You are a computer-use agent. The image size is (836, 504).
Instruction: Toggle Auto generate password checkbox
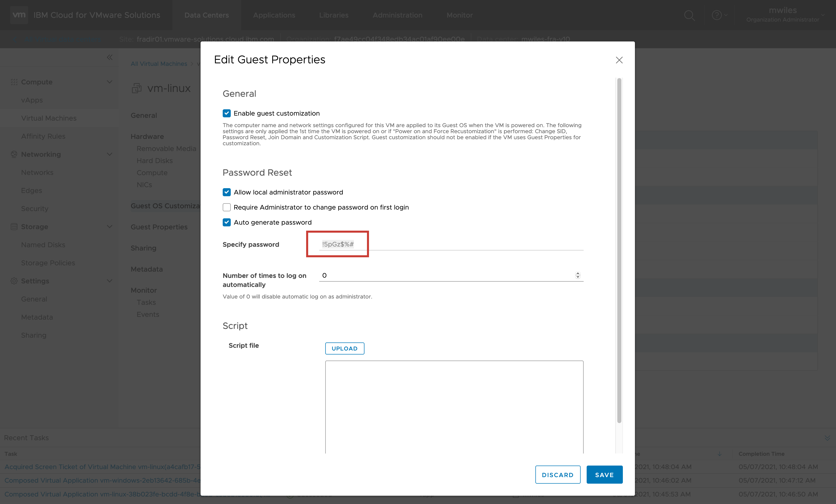tap(227, 222)
